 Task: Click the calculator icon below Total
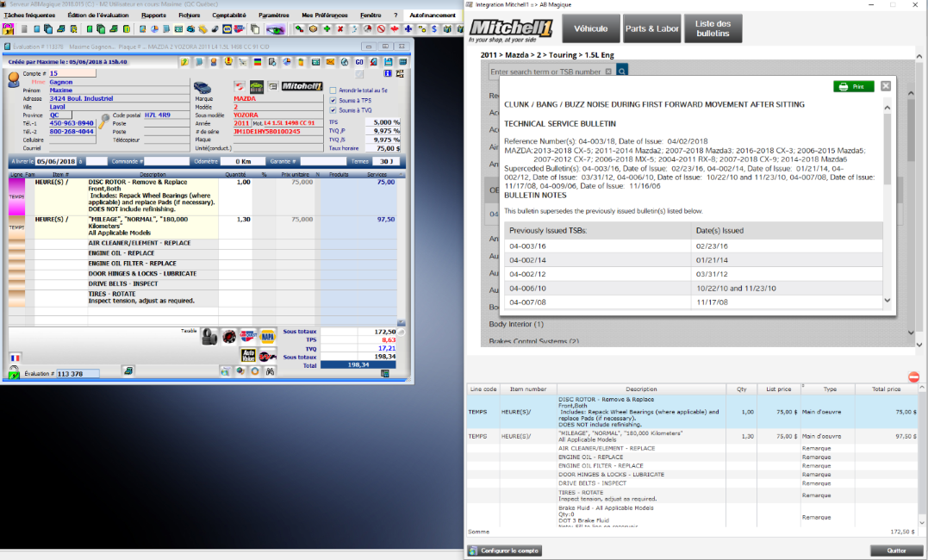click(x=385, y=374)
